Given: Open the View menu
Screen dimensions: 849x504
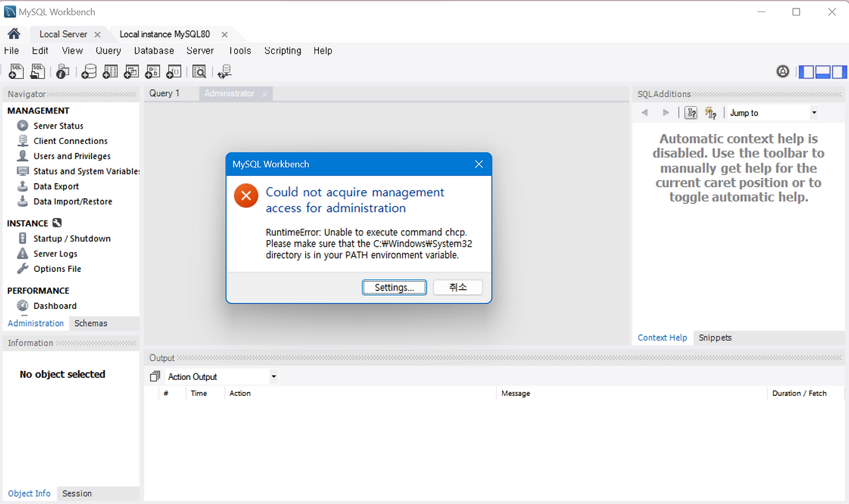Looking at the screenshot, I should (x=72, y=51).
